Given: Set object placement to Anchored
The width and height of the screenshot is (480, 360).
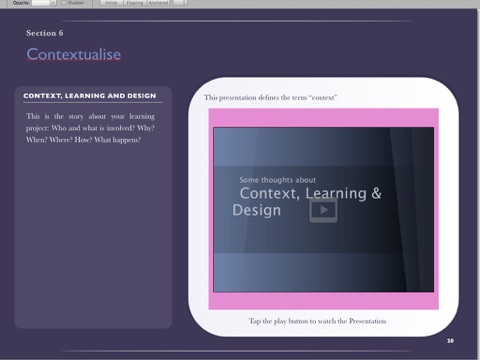Looking at the screenshot, I should [159, 3].
